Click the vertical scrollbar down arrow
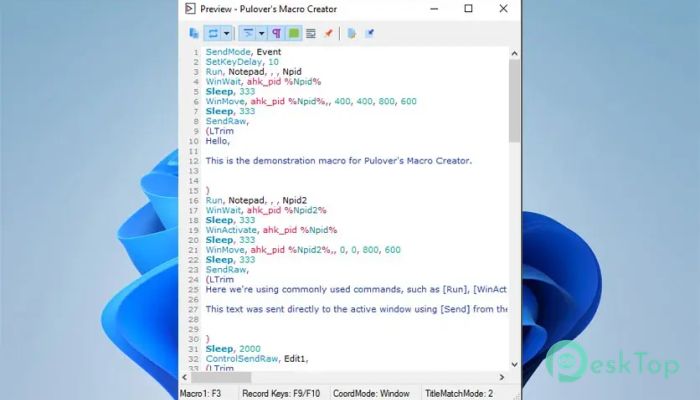700x400 pixels. pos(514,364)
